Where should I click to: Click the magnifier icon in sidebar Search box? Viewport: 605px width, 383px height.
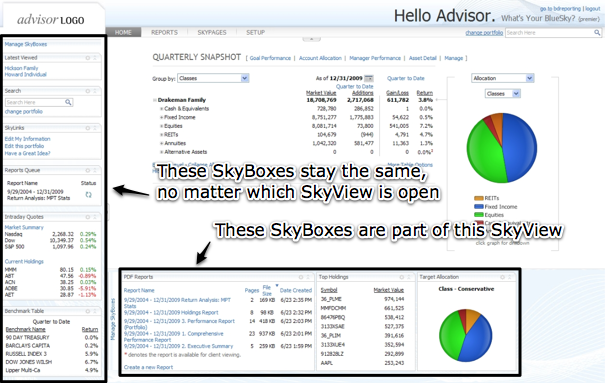68,102
